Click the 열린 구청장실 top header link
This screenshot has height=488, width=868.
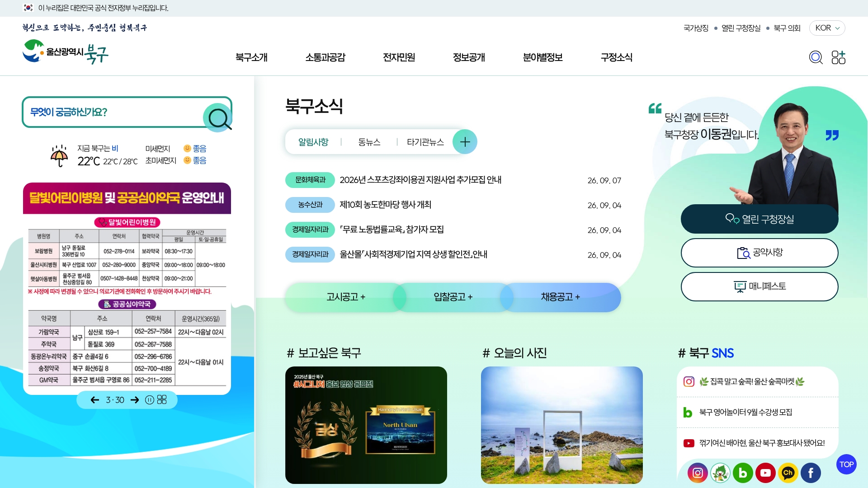[741, 28]
